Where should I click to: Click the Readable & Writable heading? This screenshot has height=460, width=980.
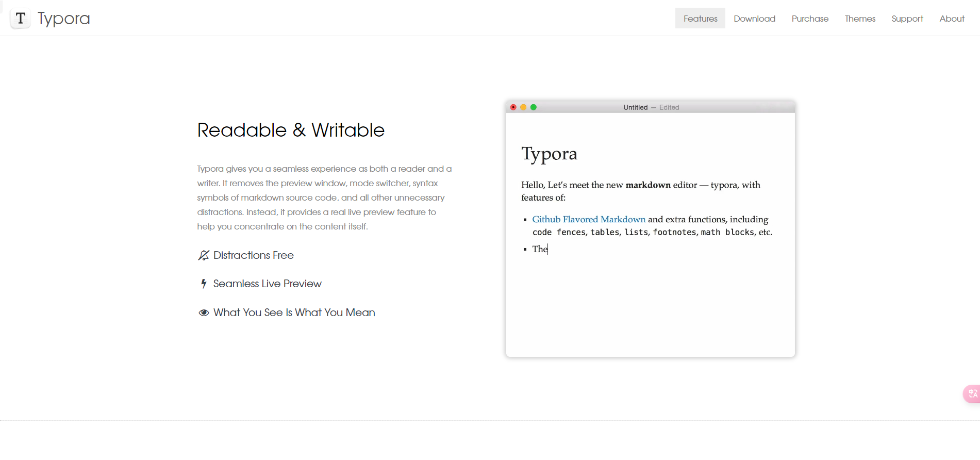click(291, 130)
